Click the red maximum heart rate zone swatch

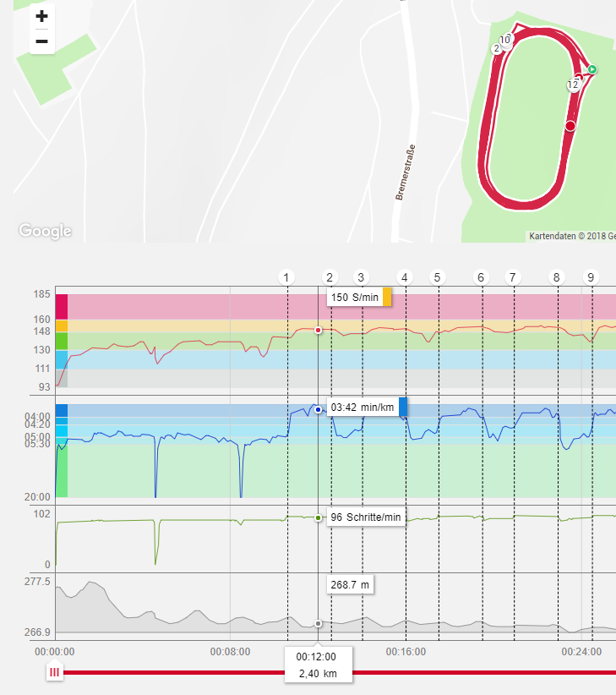pyautogui.click(x=62, y=306)
